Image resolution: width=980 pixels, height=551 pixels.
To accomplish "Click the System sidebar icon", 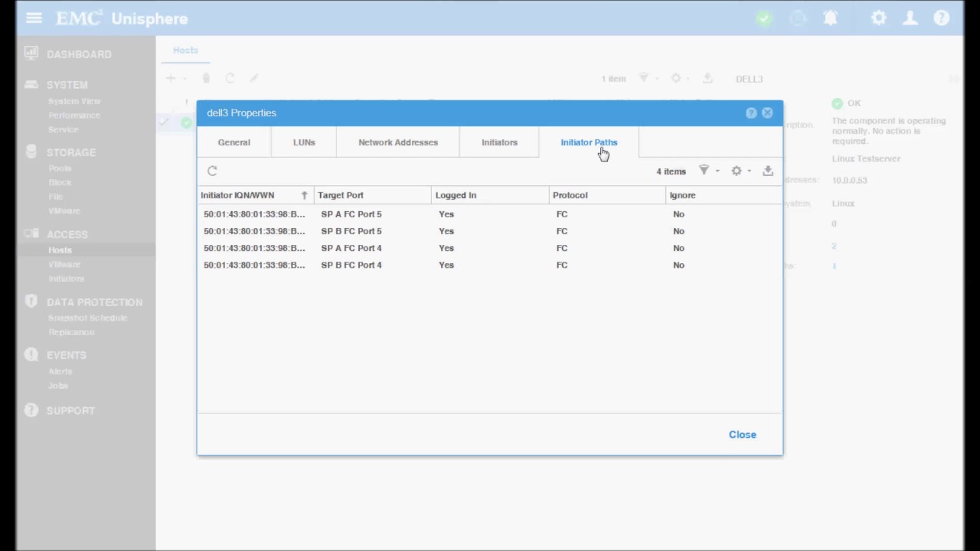I will click(31, 84).
